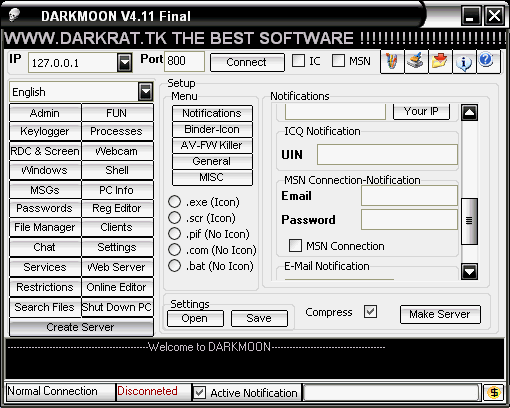
Task: Open the Keylogger panel button
Action: coord(45,131)
